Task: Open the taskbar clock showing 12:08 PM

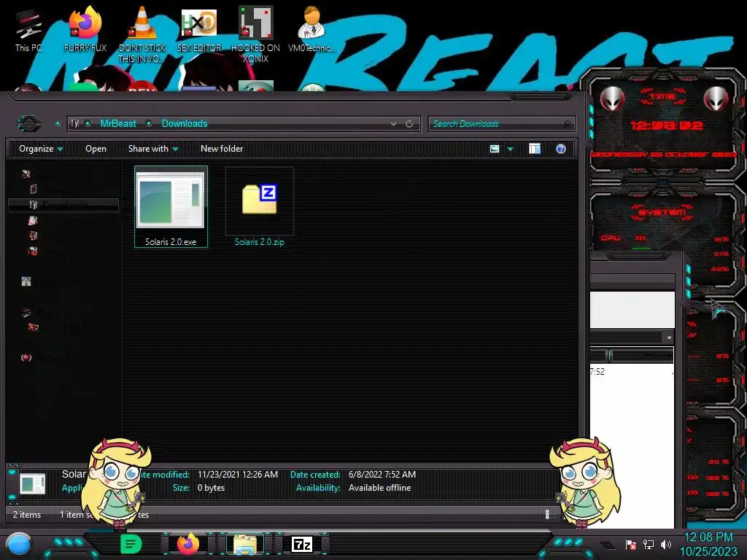Action: (708, 544)
